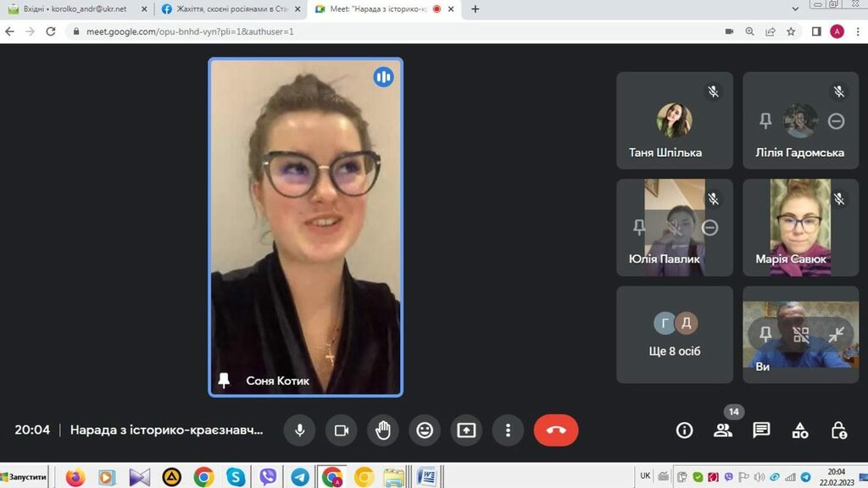
Task: Open the meeting details info icon
Action: pyautogui.click(x=684, y=430)
